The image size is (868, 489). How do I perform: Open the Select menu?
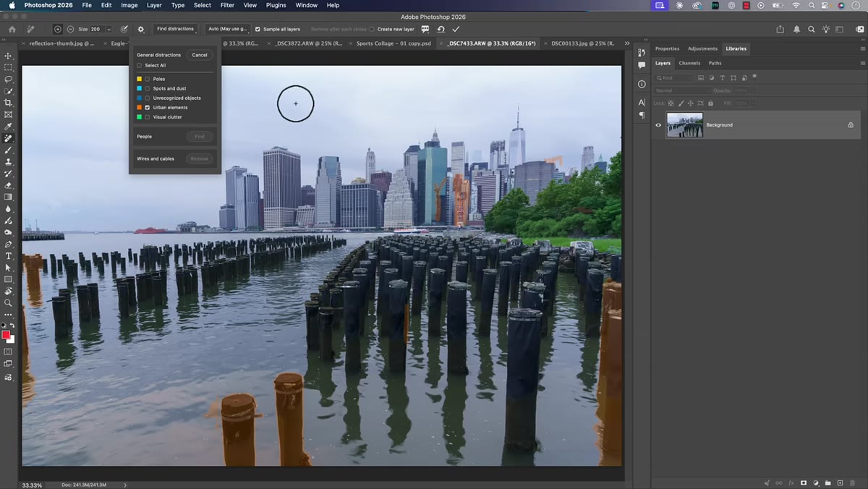coord(203,5)
